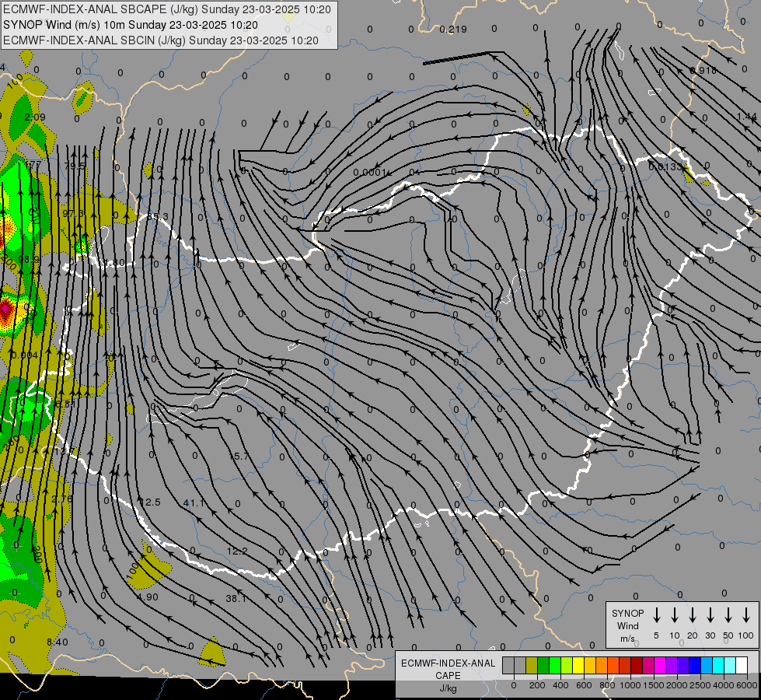This screenshot has width=761, height=700.
Task: Click the 10 m/s wind arrow in legend
Action: 674,615
